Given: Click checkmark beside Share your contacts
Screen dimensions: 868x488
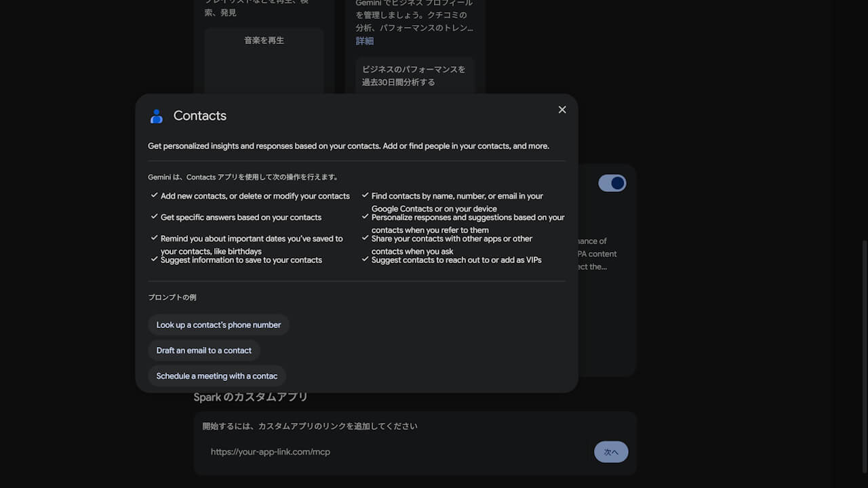Looking at the screenshot, I should tap(366, 238).
